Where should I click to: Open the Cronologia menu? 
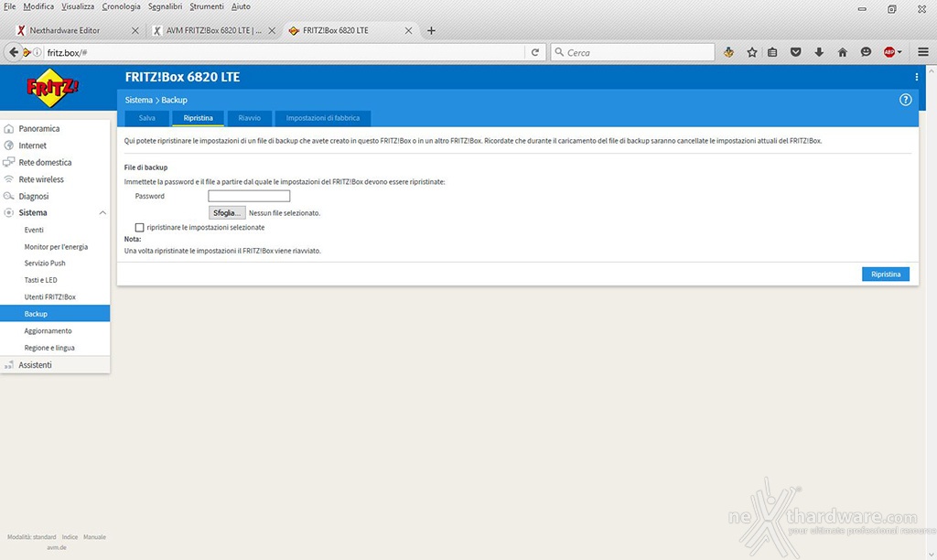122,6
